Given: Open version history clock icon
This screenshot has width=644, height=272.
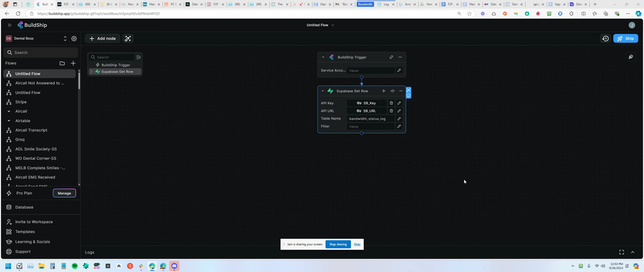Looking at the screenshot, I should click(x=605, y=39).
